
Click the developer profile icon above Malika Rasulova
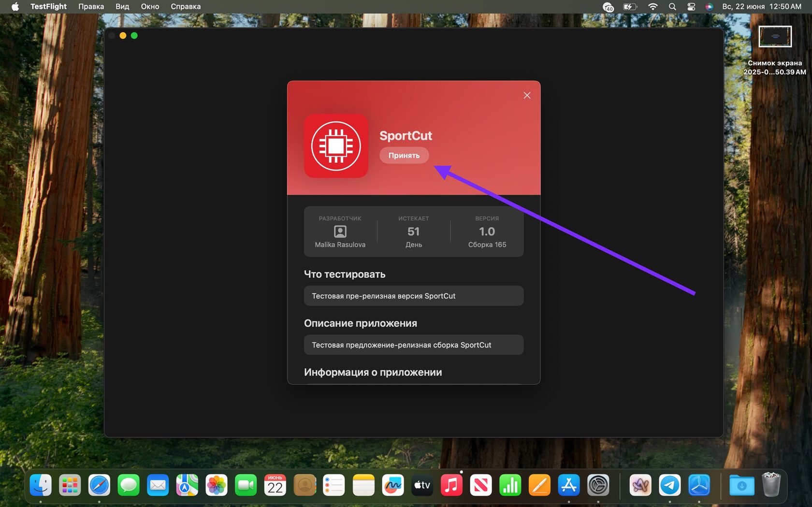coord(340,232)
